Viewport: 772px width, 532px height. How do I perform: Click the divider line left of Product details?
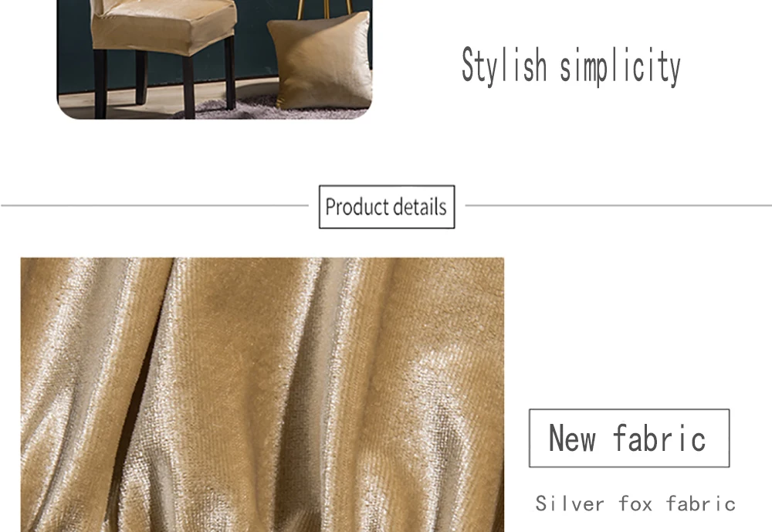154,205
